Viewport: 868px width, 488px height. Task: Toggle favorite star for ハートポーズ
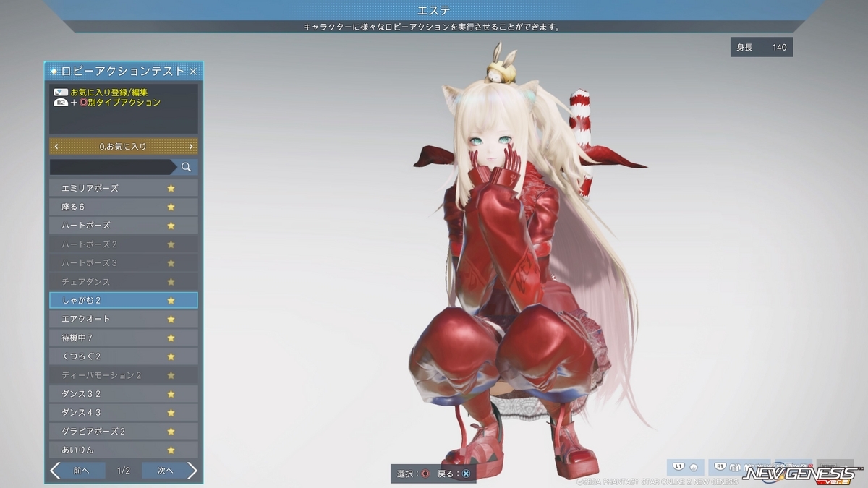point(171,226)
